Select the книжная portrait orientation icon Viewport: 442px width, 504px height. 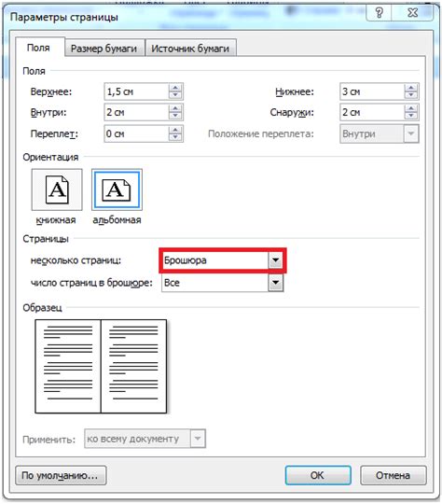[x=57, y=189]
